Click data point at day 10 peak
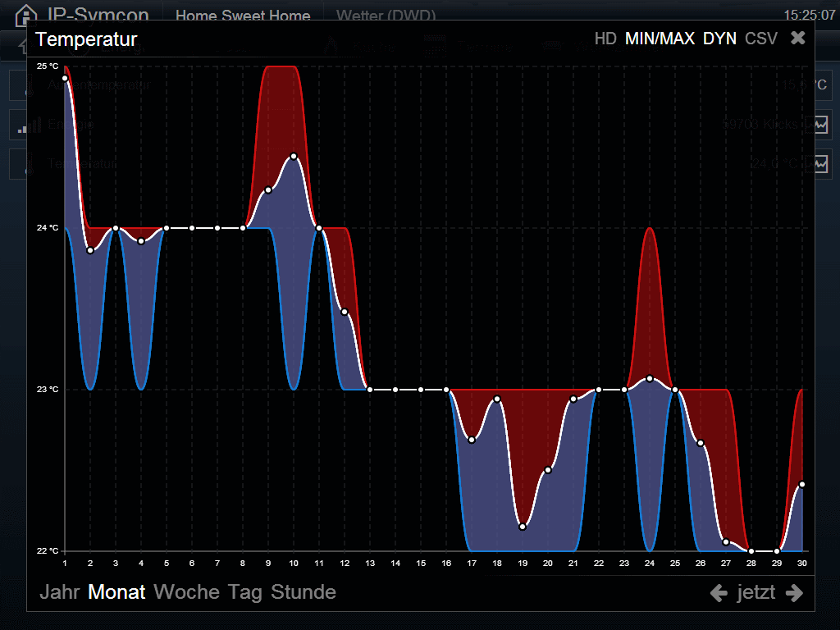 (294, 157)
